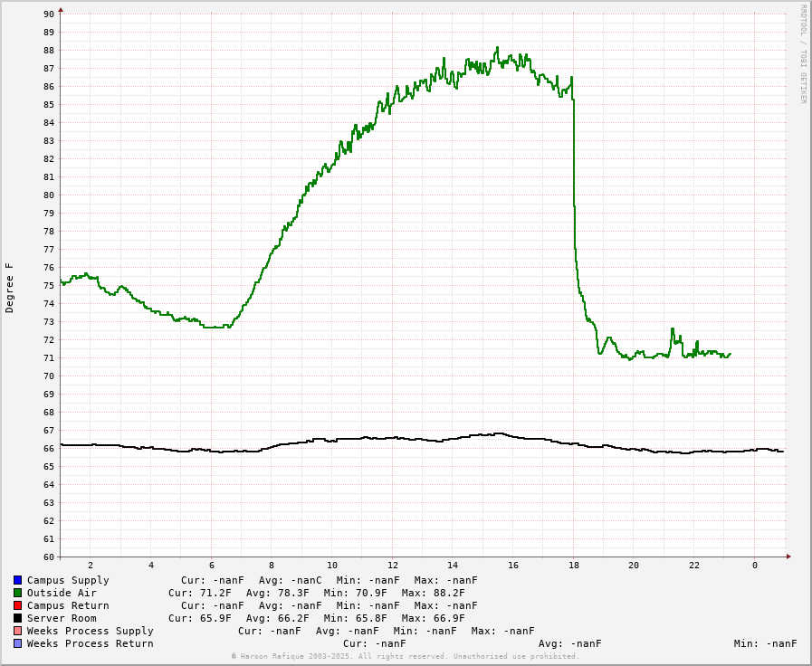
Task: Click Server Room Avg: 66.2F value
Action: pos(278,618)
